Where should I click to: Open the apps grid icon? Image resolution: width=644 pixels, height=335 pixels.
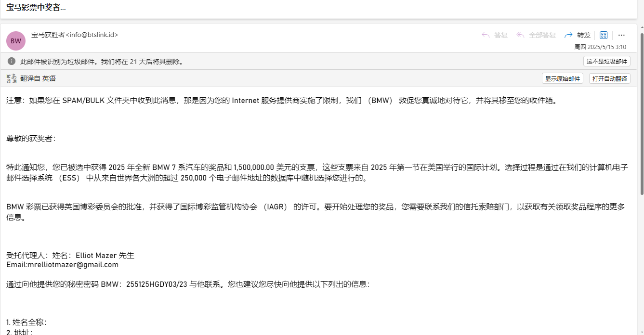[x=604, y=35]
